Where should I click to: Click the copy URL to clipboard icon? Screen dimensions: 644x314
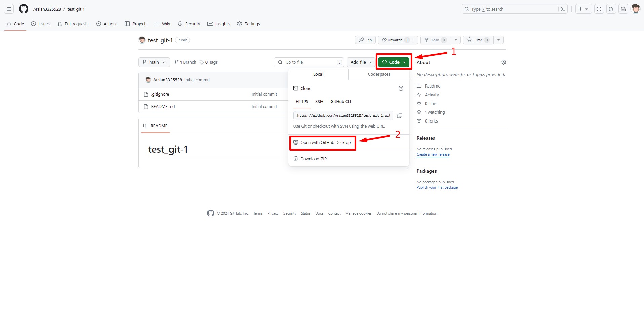click(x=400, y=115)
